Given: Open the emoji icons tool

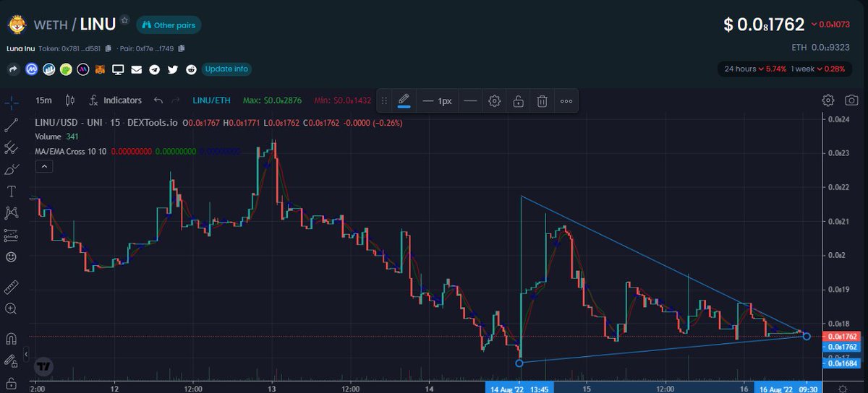Looking at the screenshot, I should (x=11, y=256).
